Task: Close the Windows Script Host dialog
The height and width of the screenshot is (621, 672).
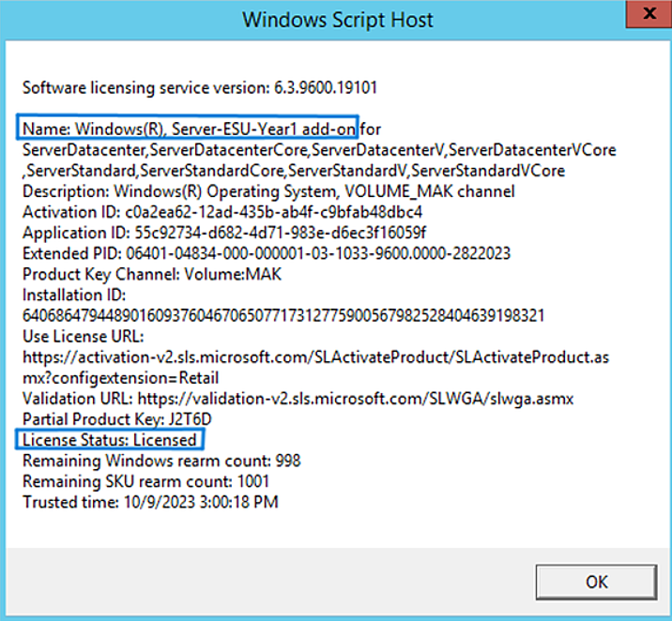Action: click(x=649, y=14)
